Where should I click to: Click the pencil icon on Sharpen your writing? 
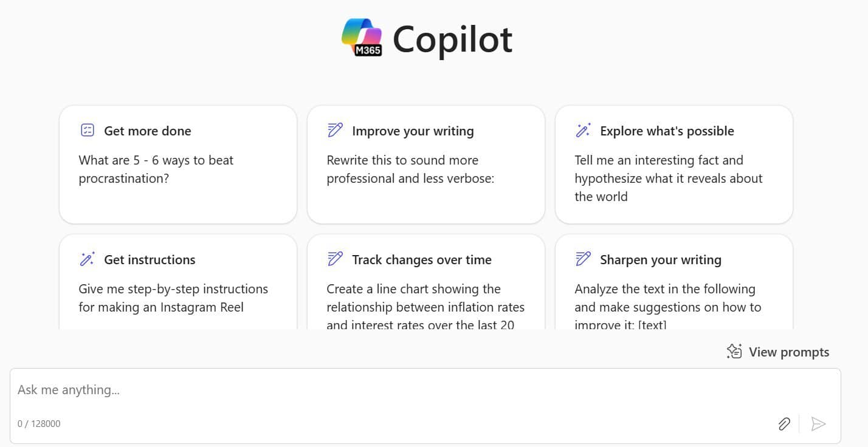point(583,258)
